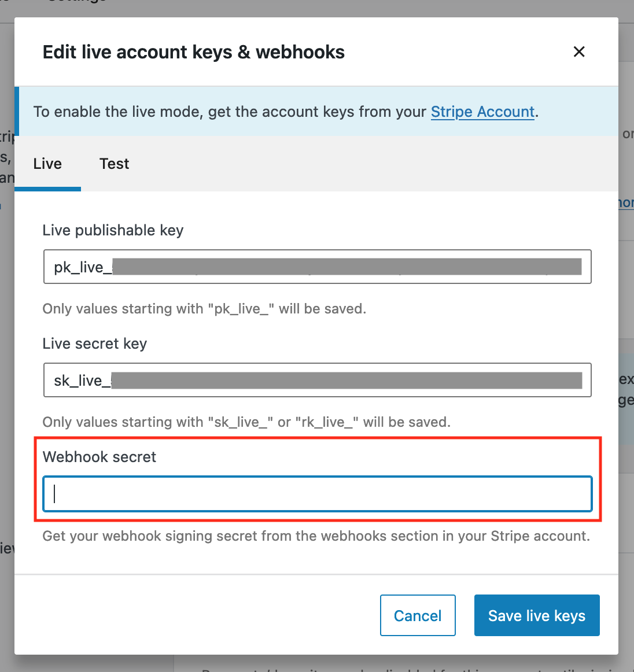Click into the Live secret key field
This screenshot has width=634, height=672.
(317, 380)
